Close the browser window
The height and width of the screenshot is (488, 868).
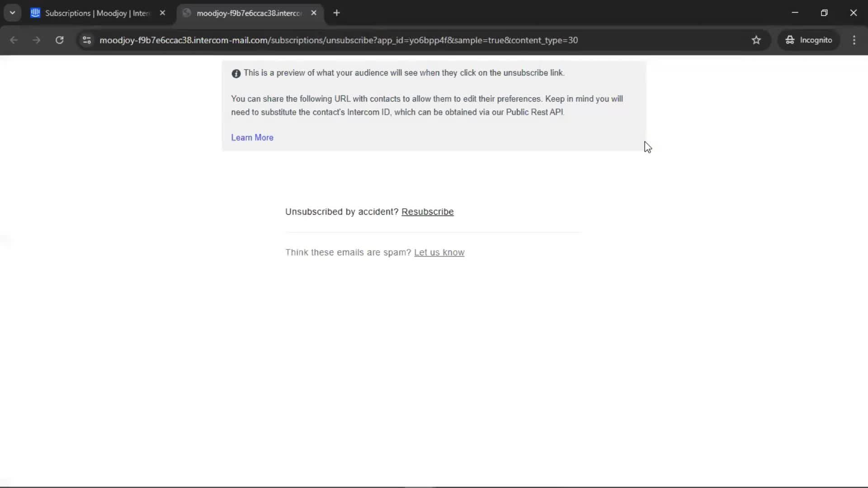(853, 13)
